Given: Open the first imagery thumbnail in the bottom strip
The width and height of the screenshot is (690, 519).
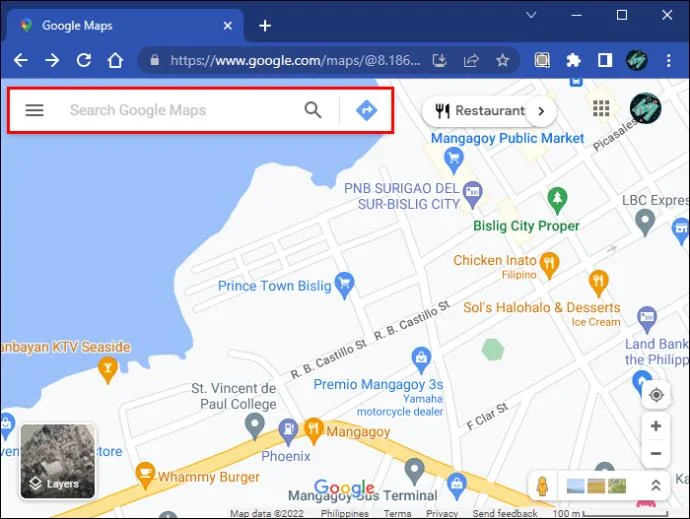Looking at the screenshot, I should coord(575,486).
